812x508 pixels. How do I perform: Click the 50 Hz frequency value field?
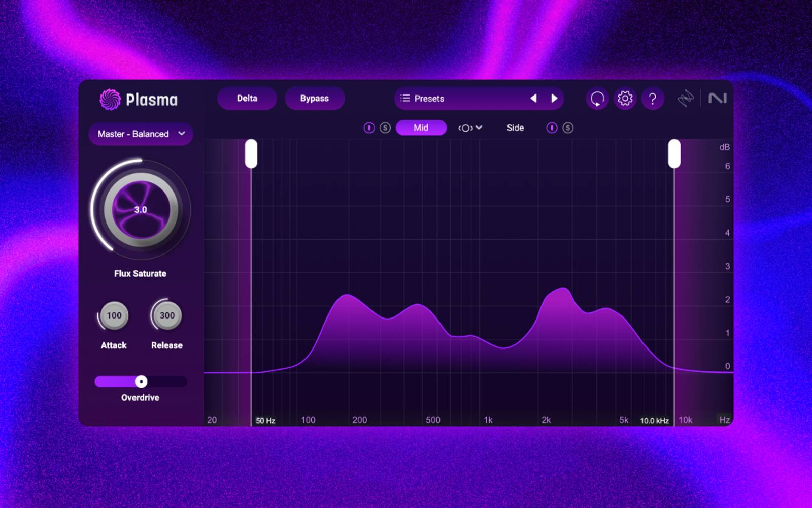(265, 421)
